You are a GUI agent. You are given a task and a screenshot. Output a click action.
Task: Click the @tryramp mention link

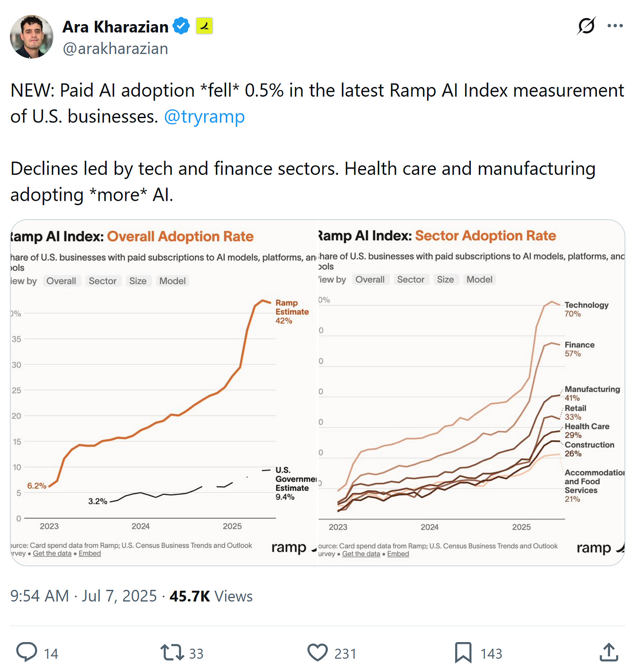(x=204, y=117)
